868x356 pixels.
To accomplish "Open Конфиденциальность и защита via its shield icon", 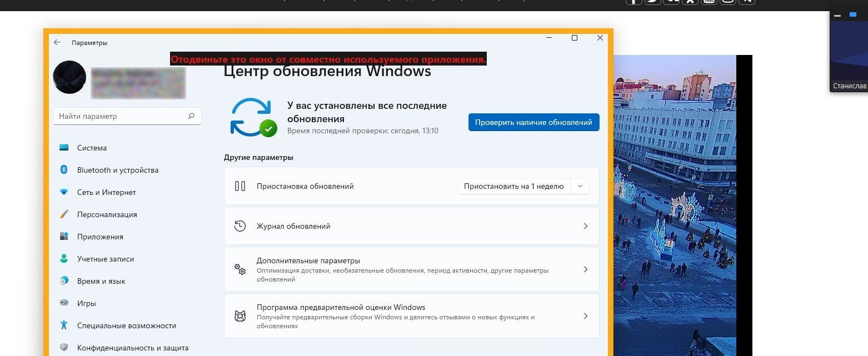I will coord(64,348).
